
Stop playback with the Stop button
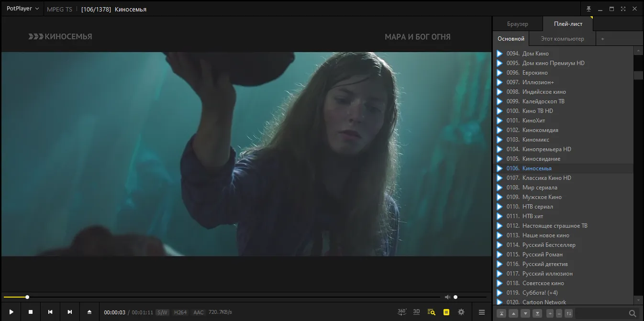click(x=31, y=312)
